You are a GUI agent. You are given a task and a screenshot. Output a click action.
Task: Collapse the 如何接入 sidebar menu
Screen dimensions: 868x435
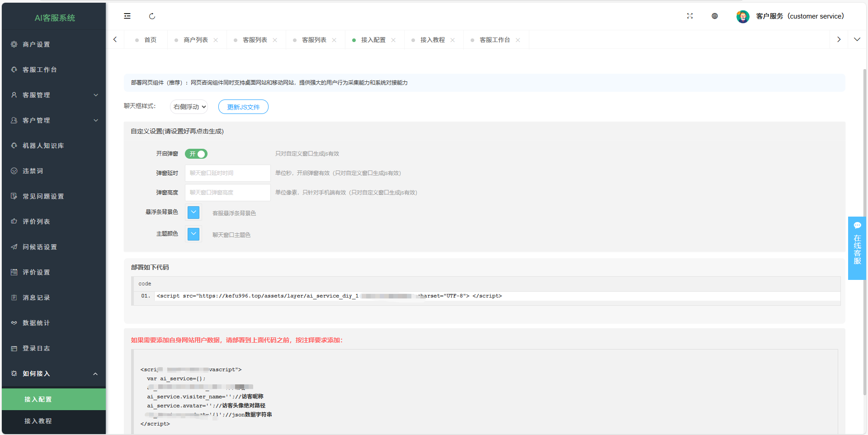(x=54, y=374)
